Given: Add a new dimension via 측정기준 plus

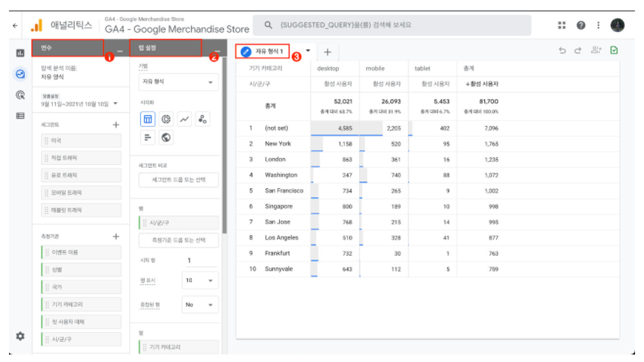Looking at the screenshot, I should 116,237.
